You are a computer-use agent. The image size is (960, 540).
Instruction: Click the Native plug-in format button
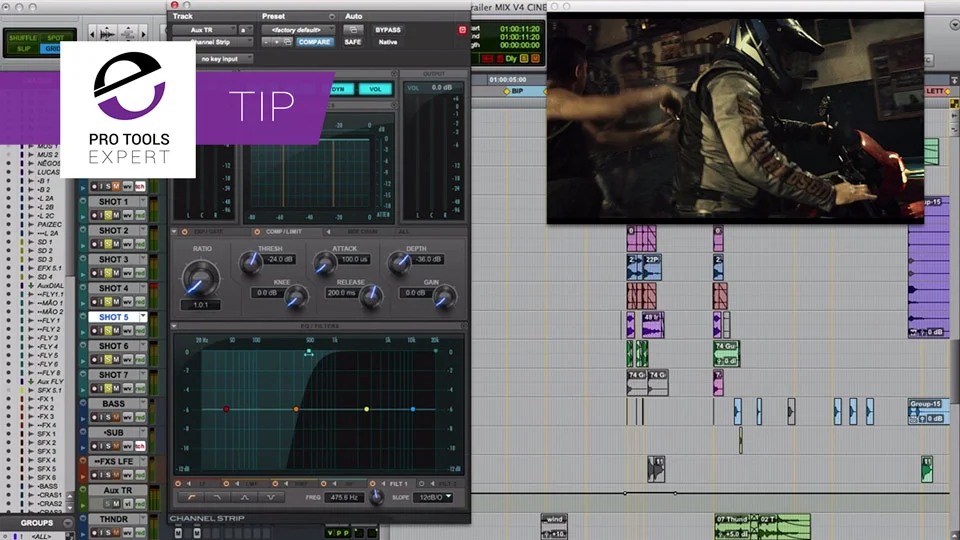tap(388, 42)
